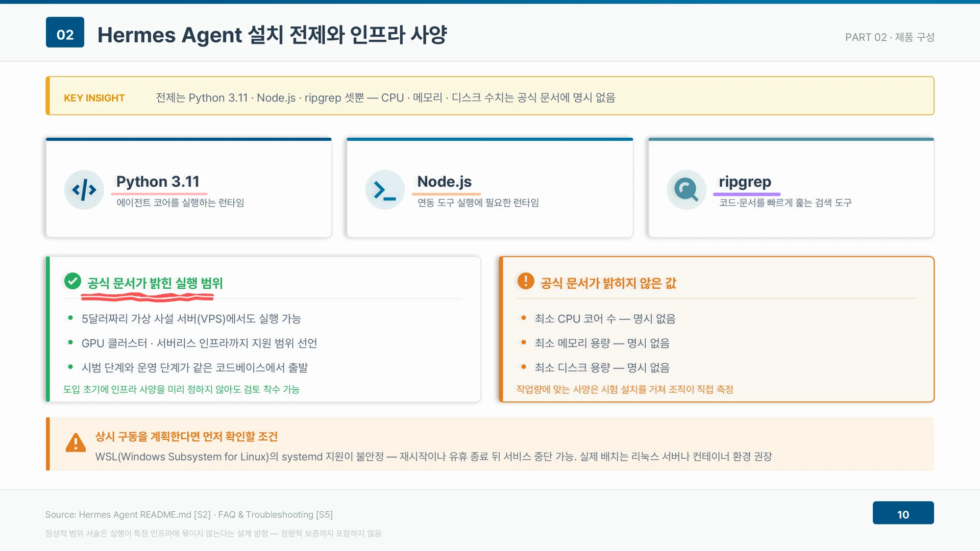The width and height of the screenshot is (980, 551).
Task: Click the heading '공식 문서가 밝힌 실행 범위'
Action: pos(155,283)
